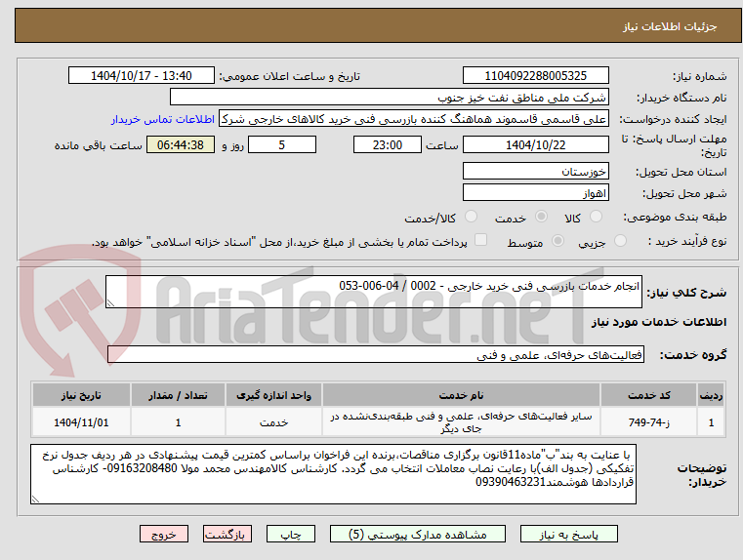Toggle the treasury documents payment checkbox
Image resolution: width=743 pixels, height=560 pixels.
480,240
